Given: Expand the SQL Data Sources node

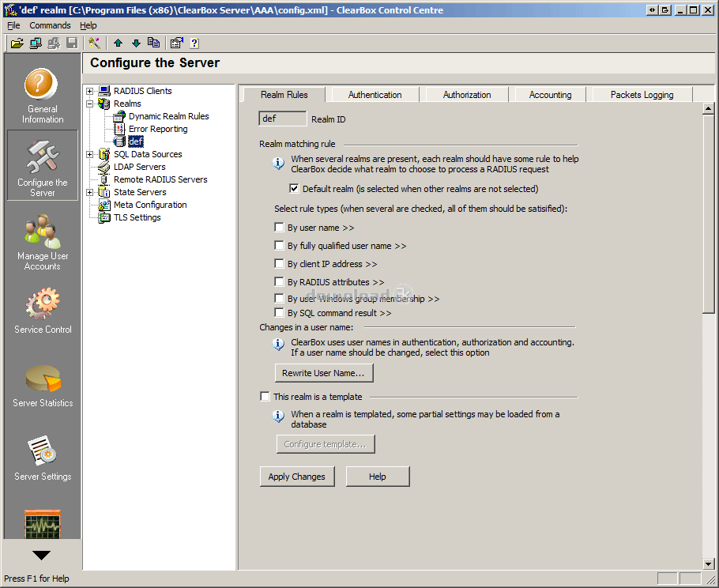Looking at the screenshot, I should coord(90,155).
